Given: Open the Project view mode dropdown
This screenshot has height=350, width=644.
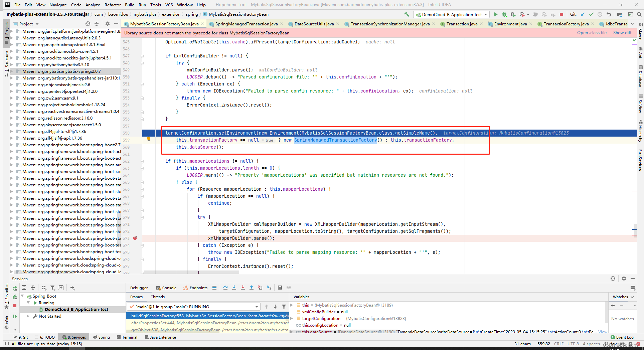Looking at the screenshot, I should click(26, 24).
